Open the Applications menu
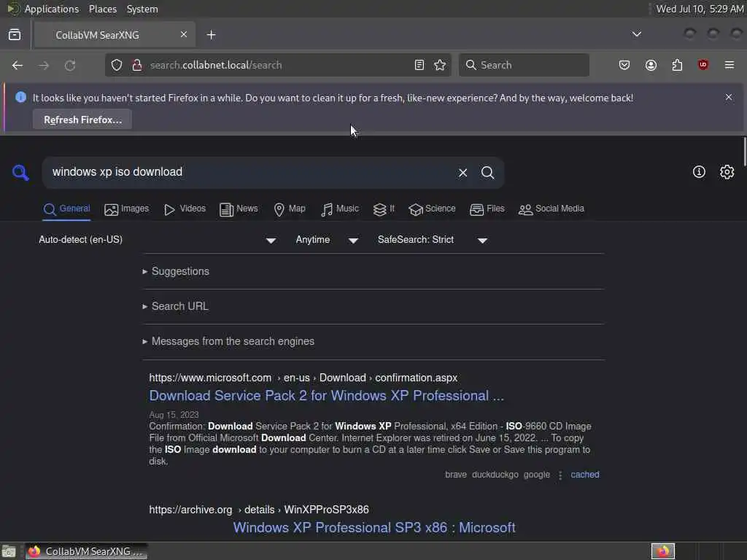The height and width of the screenshot is (560, 747). (52, 9)
